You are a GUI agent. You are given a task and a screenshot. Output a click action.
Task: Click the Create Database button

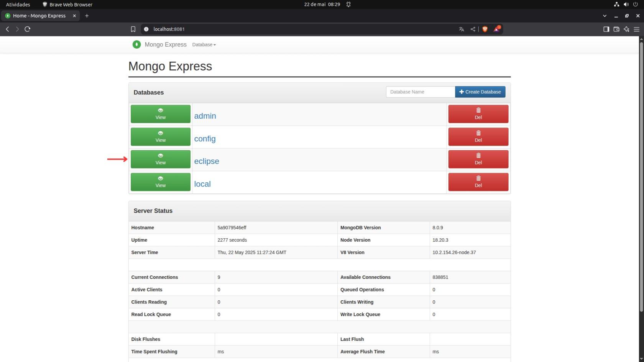click(480, 92)
